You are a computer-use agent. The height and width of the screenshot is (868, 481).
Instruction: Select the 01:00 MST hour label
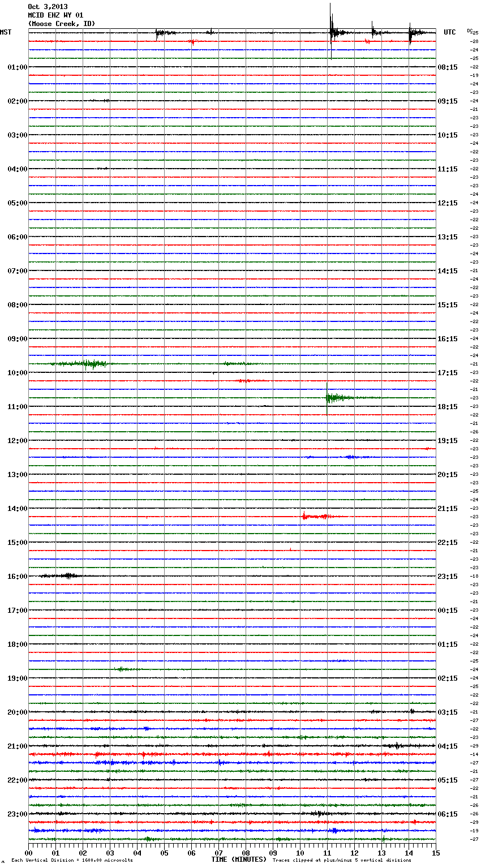(x=18, y=67)
